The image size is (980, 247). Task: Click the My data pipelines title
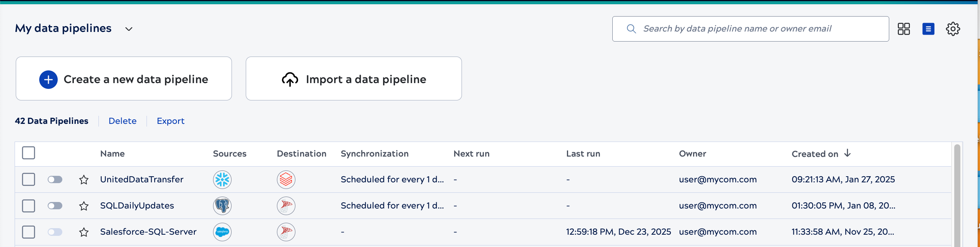coord(63,28)
